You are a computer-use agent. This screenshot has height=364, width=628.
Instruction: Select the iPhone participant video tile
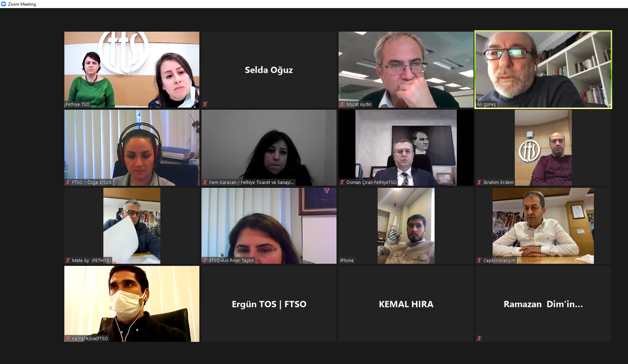[x=406, y=226]
